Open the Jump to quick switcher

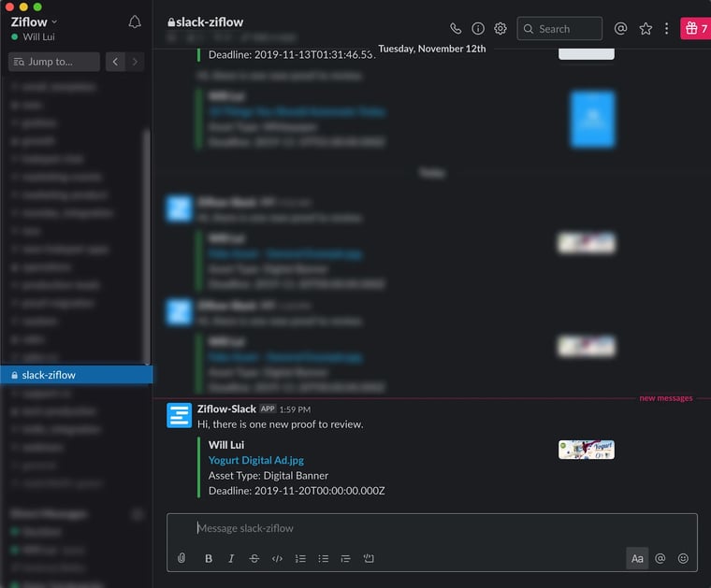click(x=53, y=62)
